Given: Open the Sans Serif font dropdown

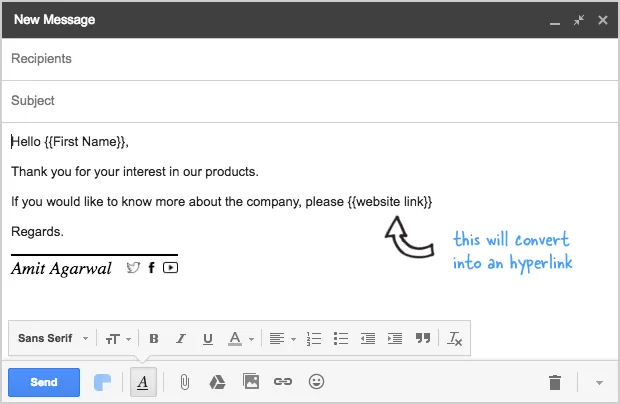Looking at the screenshot, I should (x=53, y=338).
